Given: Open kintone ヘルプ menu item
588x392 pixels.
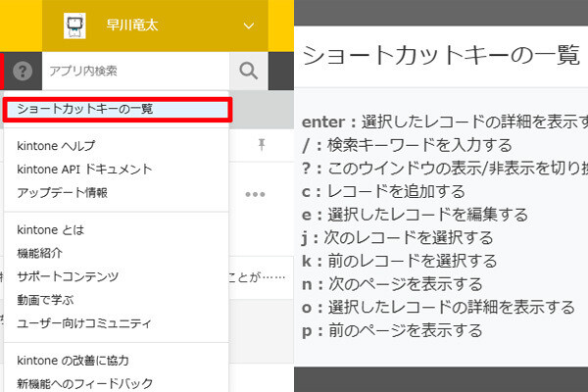Looking at the screenshot, I should click(x=56, y=146).
